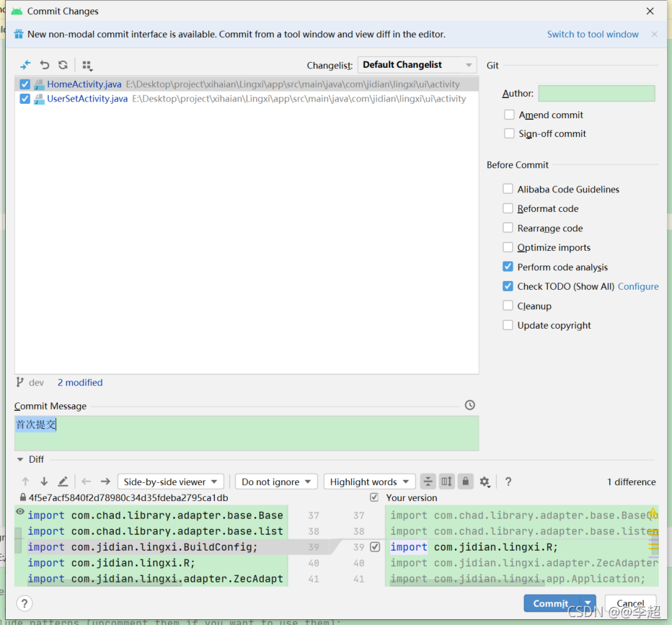Image resolution: width=672 pixels, height=625 pixels.
Task: Click the eye icon in diff gutter
Action: 20,512
